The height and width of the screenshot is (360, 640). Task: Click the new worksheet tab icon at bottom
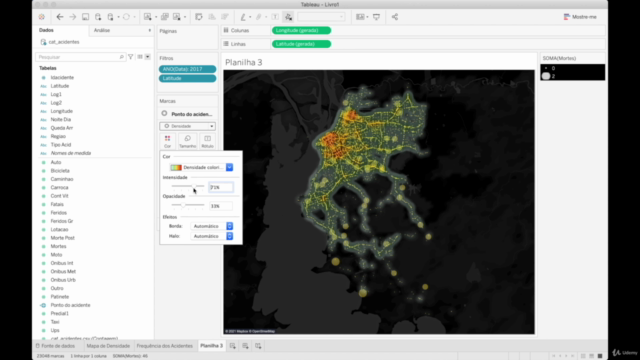coord(233,346)
